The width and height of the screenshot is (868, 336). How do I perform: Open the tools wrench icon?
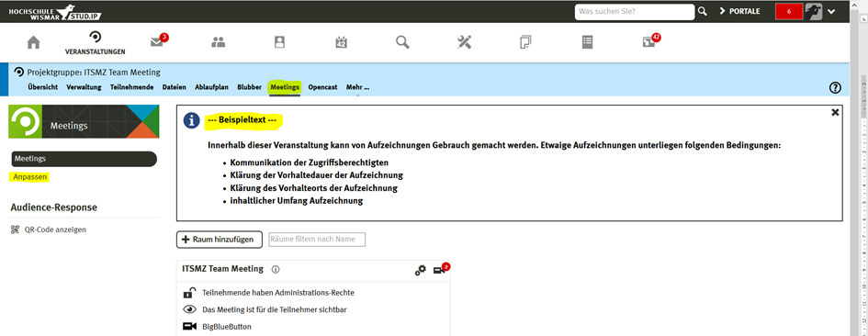(x=464, y=42)
